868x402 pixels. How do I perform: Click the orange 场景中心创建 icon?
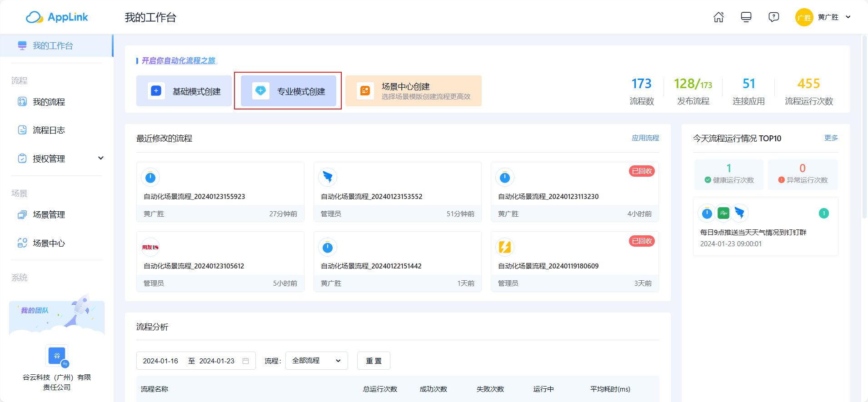click(x=365, y=91)
